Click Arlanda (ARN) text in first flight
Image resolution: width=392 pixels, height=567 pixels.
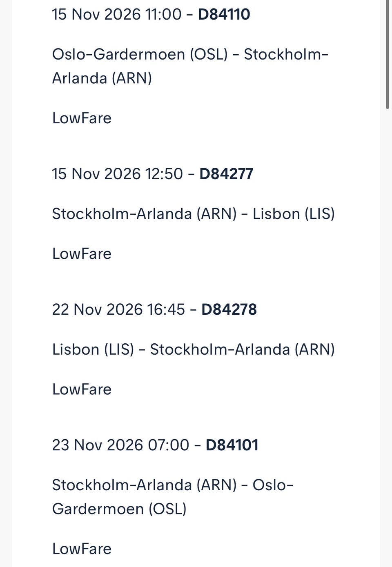tap(102, 78)
